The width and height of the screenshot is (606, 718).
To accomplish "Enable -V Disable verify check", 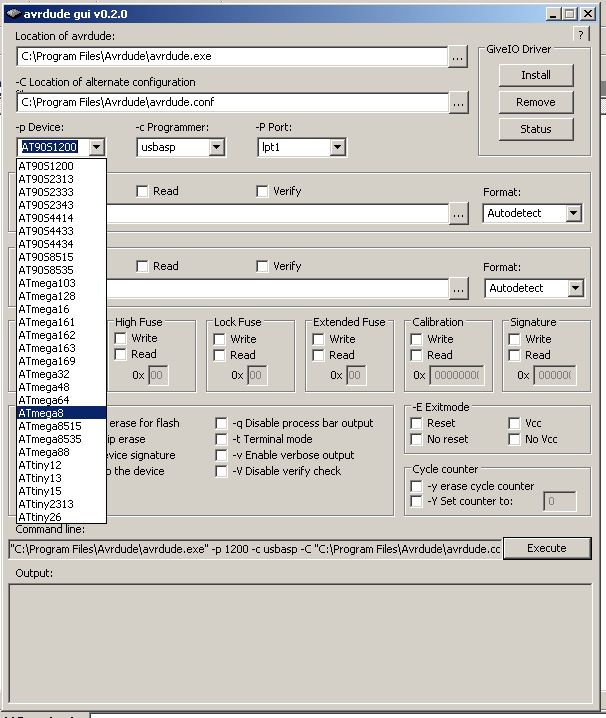I will [x=221, y=471].
